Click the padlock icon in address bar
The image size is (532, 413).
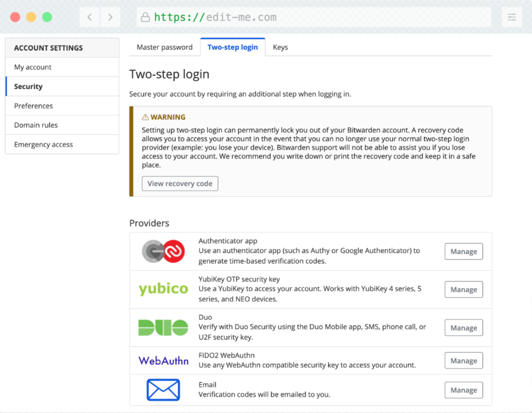[146, 17]
